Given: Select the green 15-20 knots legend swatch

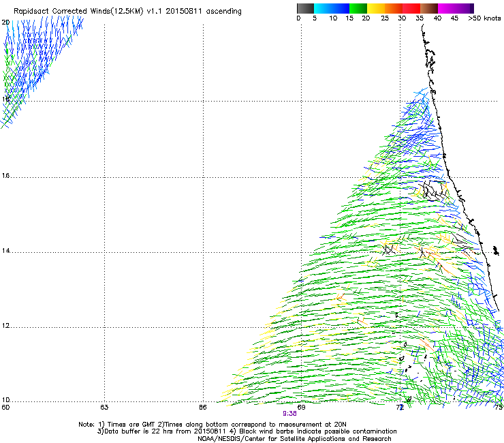Looking at the screenshot, I should tap(358, 8).
